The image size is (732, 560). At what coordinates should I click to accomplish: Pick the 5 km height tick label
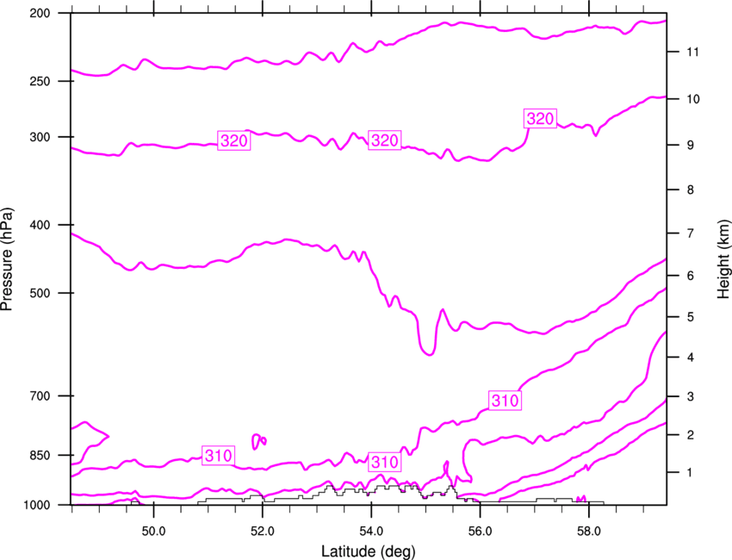click(x=691, y=317)
